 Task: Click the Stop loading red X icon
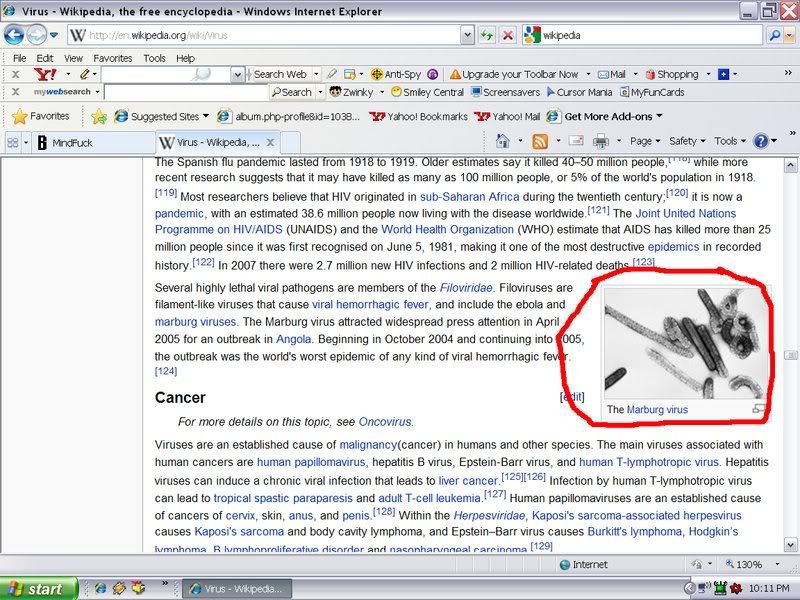click(508, 35)
